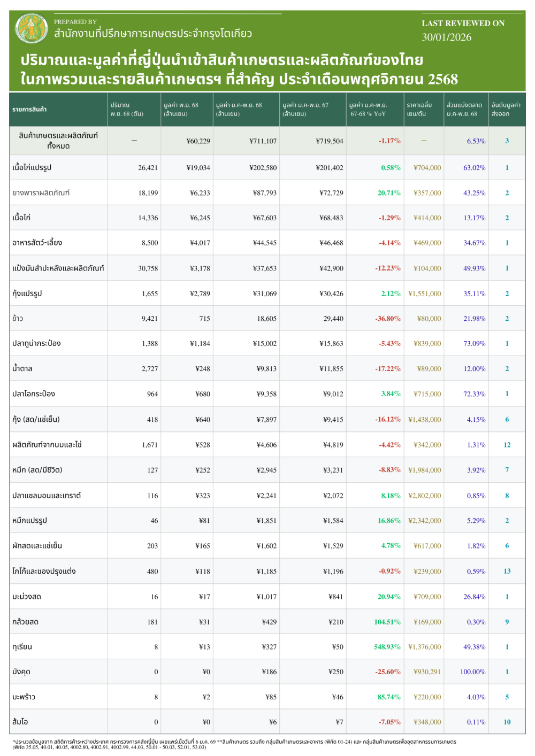Select the 'อันดับมูลค่าส่งออก' column header
The image size is (535, 756).
click(506, 110)
